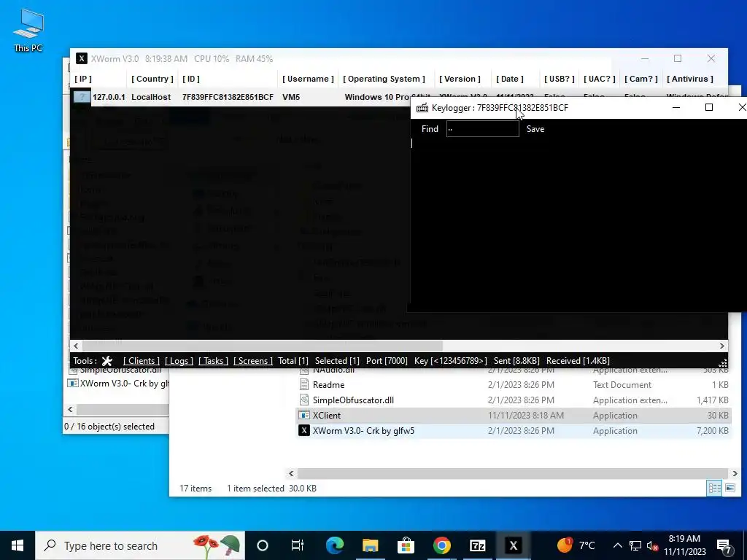Screen dimensions: 747x560
Task: Click the Key [<123456789>] status entry
Action: (450, 361)
